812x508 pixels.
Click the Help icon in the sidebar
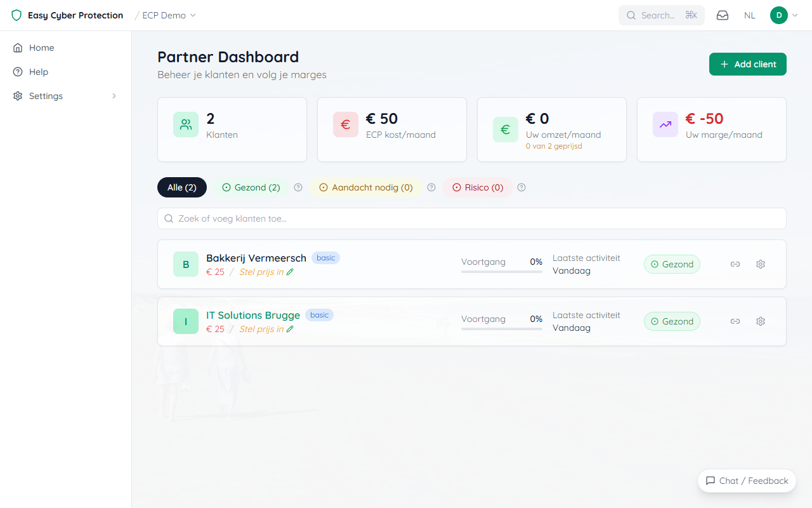click(17, 71)
